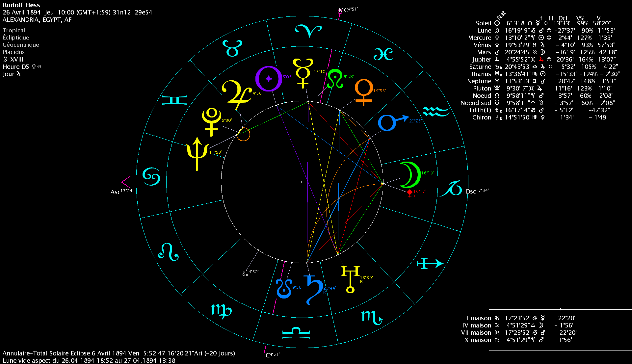This screenshot has height=364, width=632.
Task: Click the Pluton row in the positions table
Action: pos(543,88)
